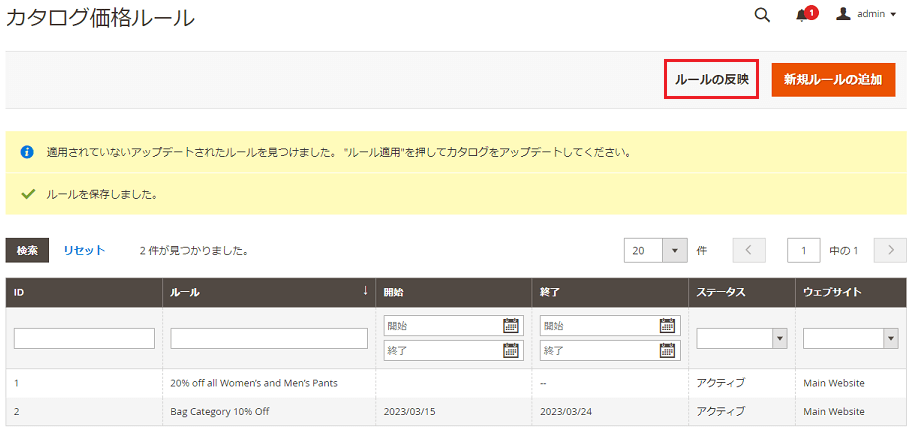
Task: Expand the ステータス filter dropdown
Action: coord(779,339)
